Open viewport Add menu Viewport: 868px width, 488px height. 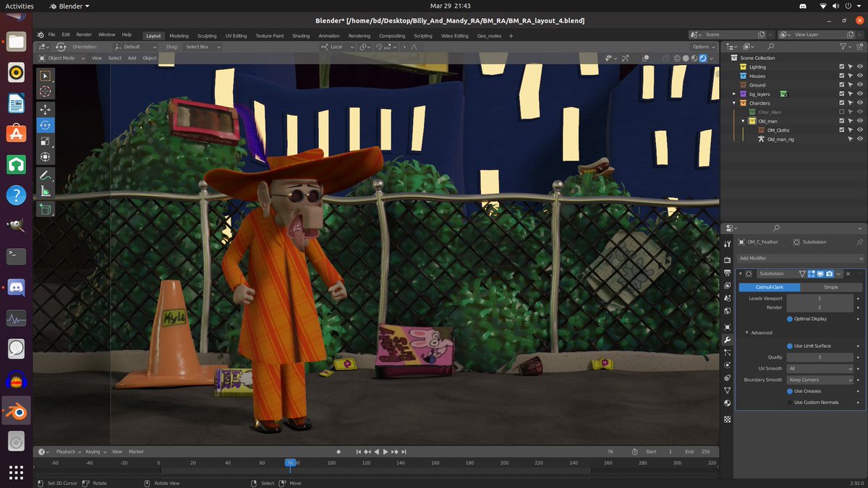click(132, 58)
